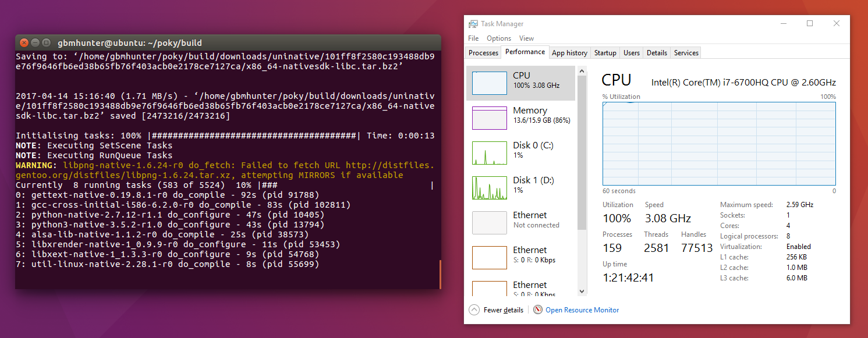Switch to the Services tab
Screen dimensions: 868x338
pyautogui.click(x=686, y=53)
